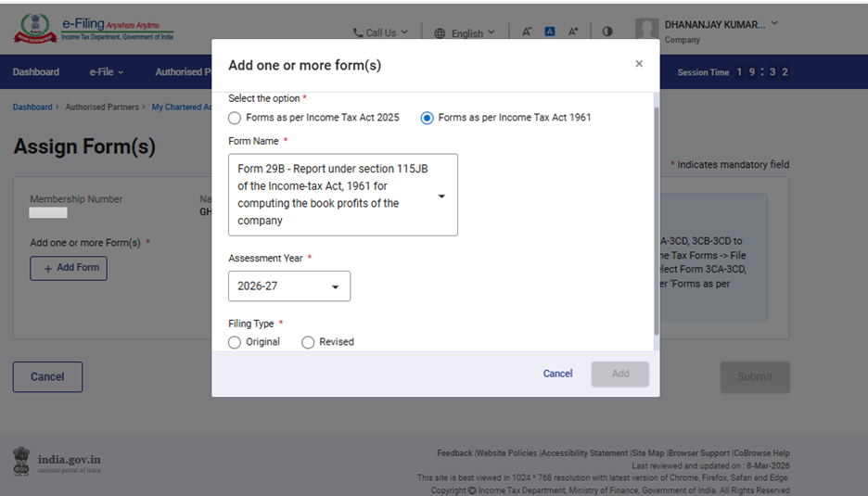Expand the Assessment Year 2026-27 dropdown

pyautogui.click(x=289, y=286)
